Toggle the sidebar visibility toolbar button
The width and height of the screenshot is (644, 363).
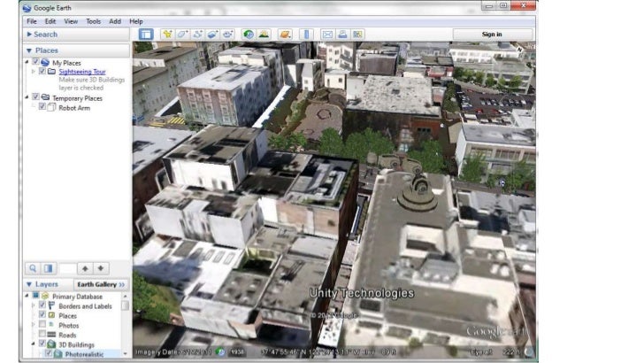[146, 35]
